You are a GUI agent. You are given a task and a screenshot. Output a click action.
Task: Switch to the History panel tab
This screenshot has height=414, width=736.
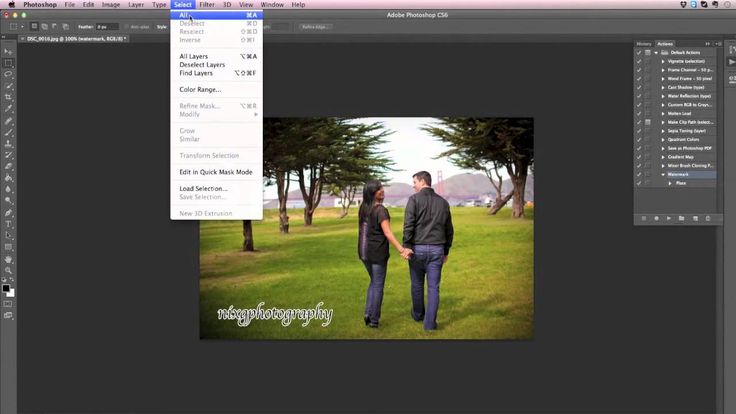pyautogui.click(x=644, y=44)
